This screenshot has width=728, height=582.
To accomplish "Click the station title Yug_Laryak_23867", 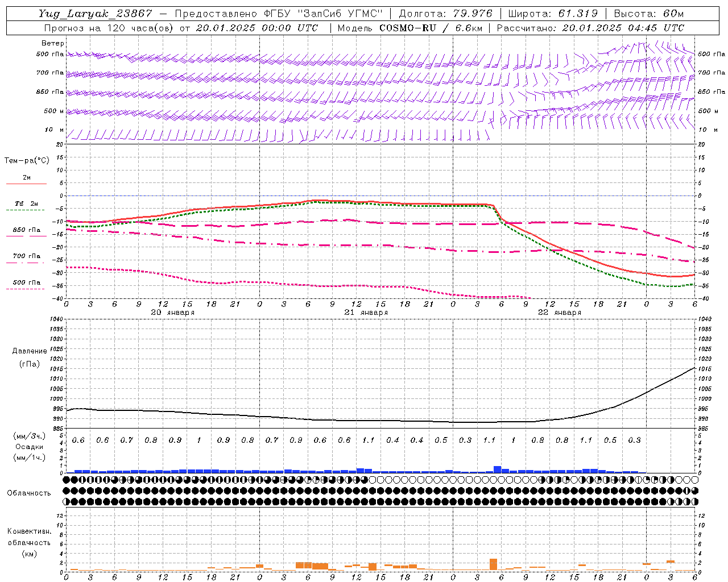I will 95,14.
